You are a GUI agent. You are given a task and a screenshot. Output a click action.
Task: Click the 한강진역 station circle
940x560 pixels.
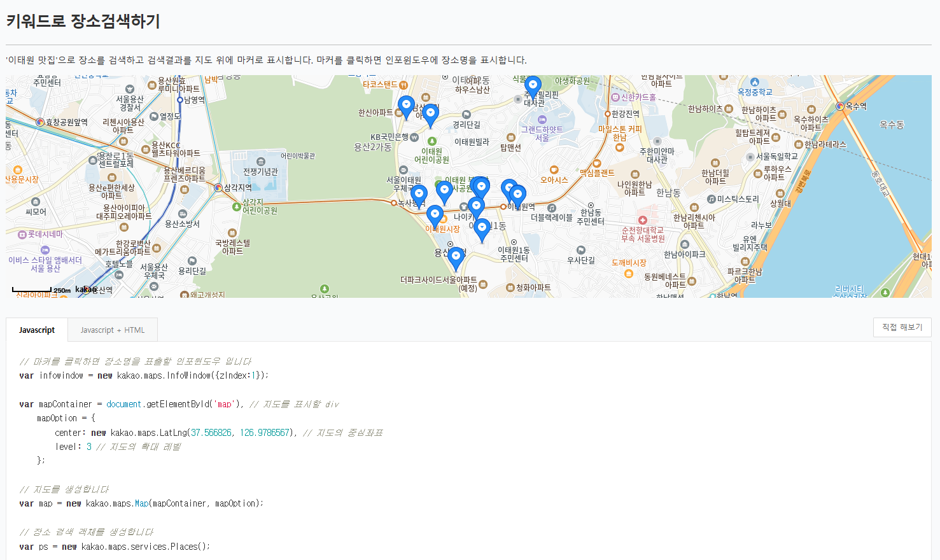tap(607, 114)
